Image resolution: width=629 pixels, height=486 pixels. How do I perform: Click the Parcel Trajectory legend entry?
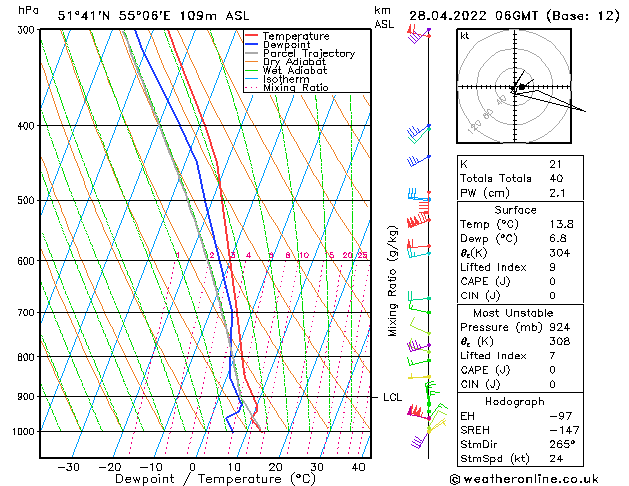pyautogui.click(x=309, y=54)
